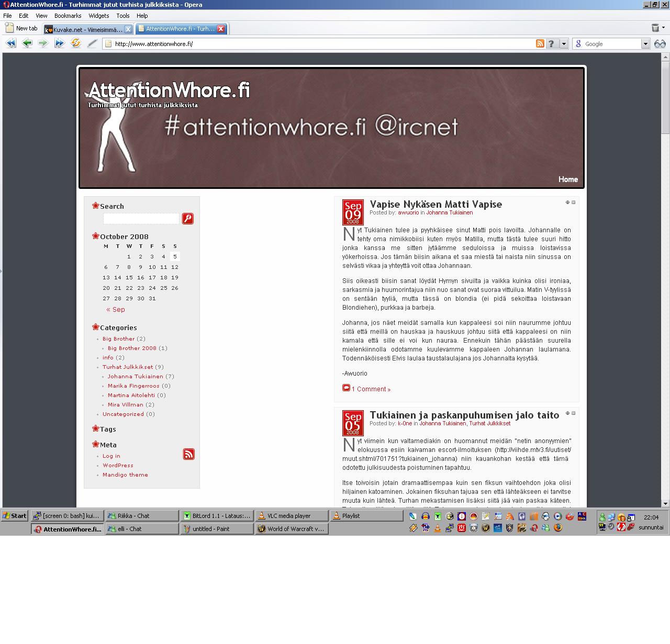The width and height of the screenshot is (670, 644).
Task: Open the Johanna Tukiainen category link
Action: (135, 376)
